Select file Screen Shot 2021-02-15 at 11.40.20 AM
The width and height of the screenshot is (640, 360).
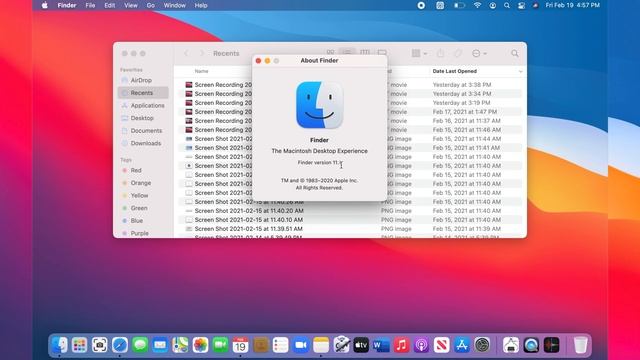click(x=350, y=211)
